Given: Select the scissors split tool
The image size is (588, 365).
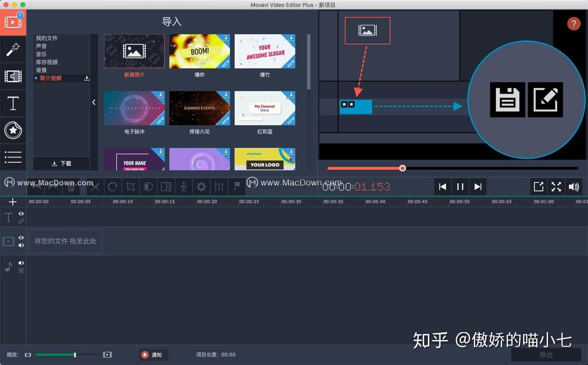Looking at the screenshot, I should point(96,186).
